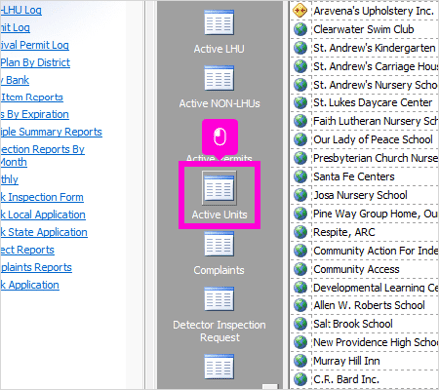This screenshot has height=390, width=439.
Task: Open the Summary Reports link
Action: click(x=51, y=132)
